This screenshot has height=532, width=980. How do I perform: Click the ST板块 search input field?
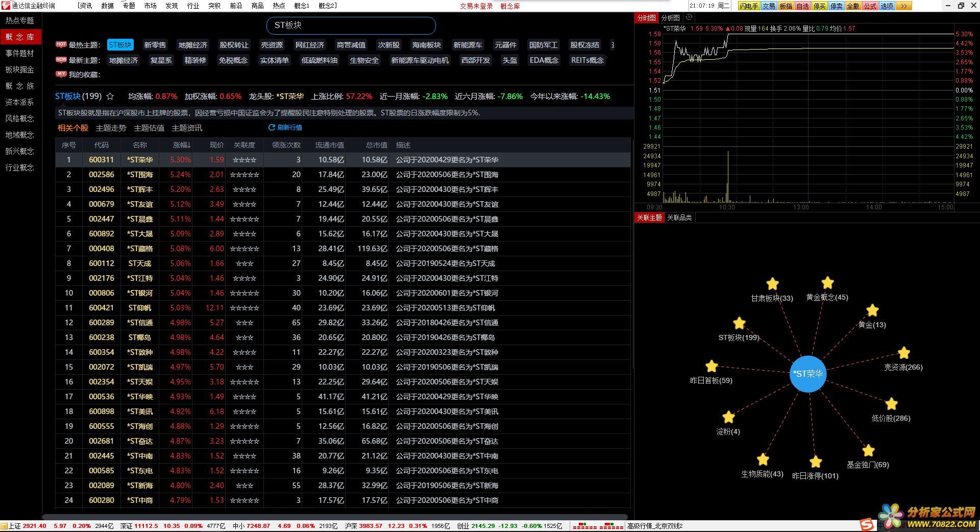tap(351, 26)
